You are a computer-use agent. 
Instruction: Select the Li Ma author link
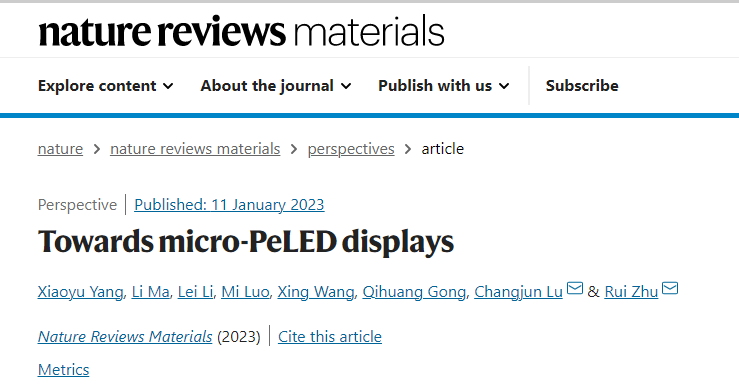pos(150,292)
